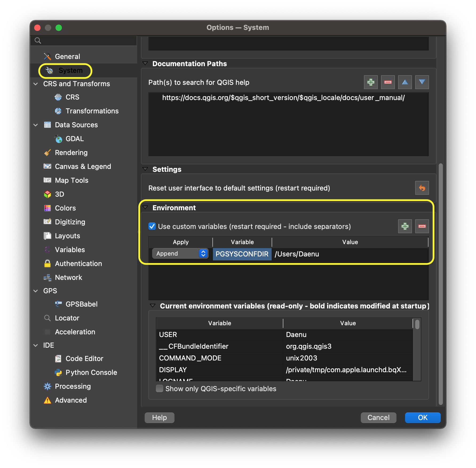The width and height of the screenshot is (476, 468).
Task: Enable Show only QGIS-specific variables
Action: tap(160, 388)
